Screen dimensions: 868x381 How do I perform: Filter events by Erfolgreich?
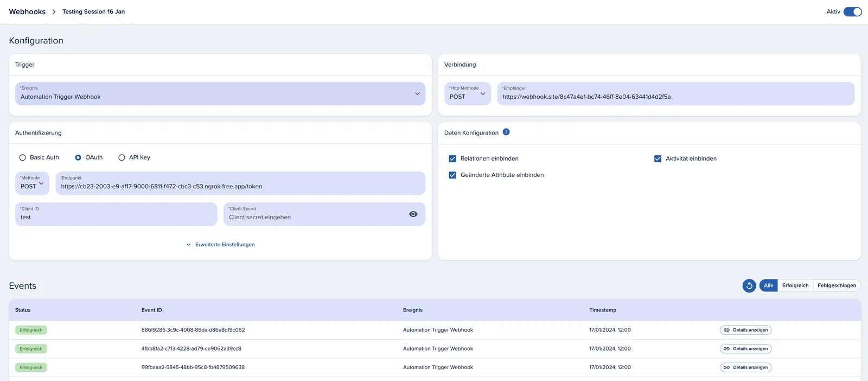coord(795,285)
